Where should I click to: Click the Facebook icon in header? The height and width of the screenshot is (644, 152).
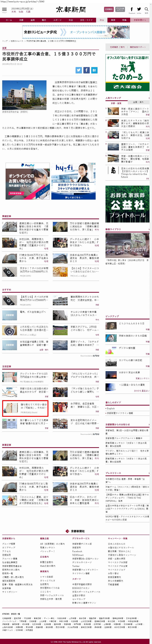pos(131,9)
